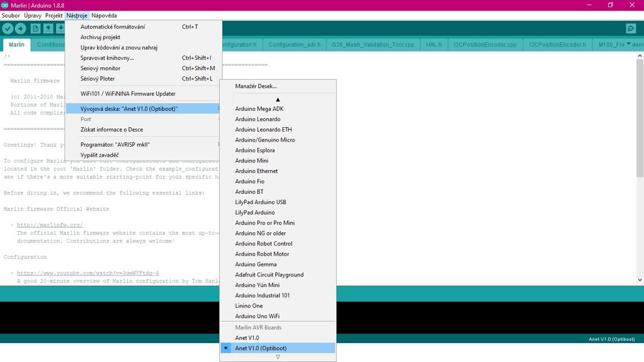Switch to the Configuration_adv.h tab
Image resolution: width=644 pixels, height=362 pixels.
[x=295, y=45]
